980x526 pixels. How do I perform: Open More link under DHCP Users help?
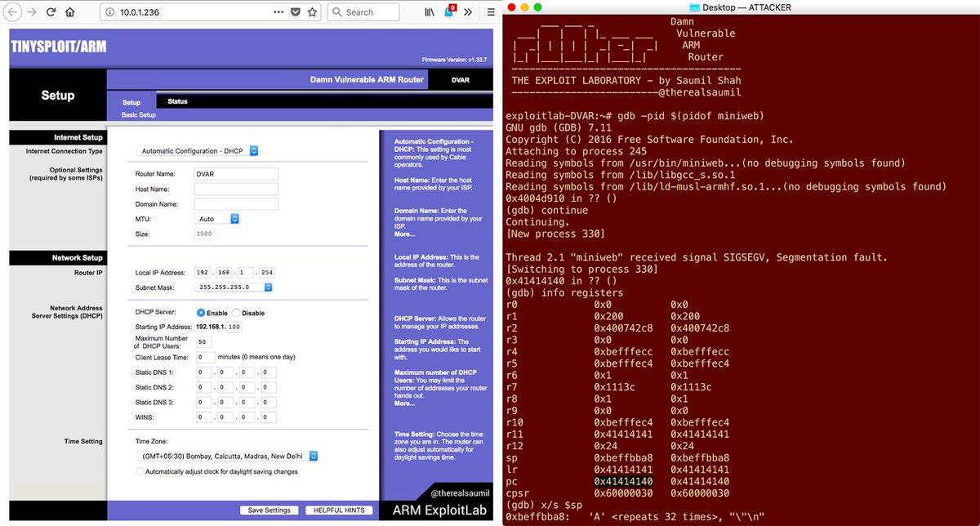[x=404, y=403]
